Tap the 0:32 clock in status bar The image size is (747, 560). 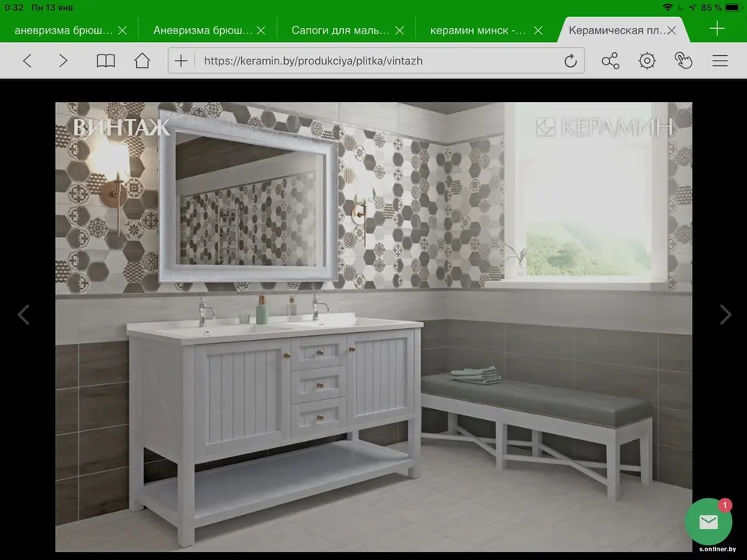pos(13,8)
